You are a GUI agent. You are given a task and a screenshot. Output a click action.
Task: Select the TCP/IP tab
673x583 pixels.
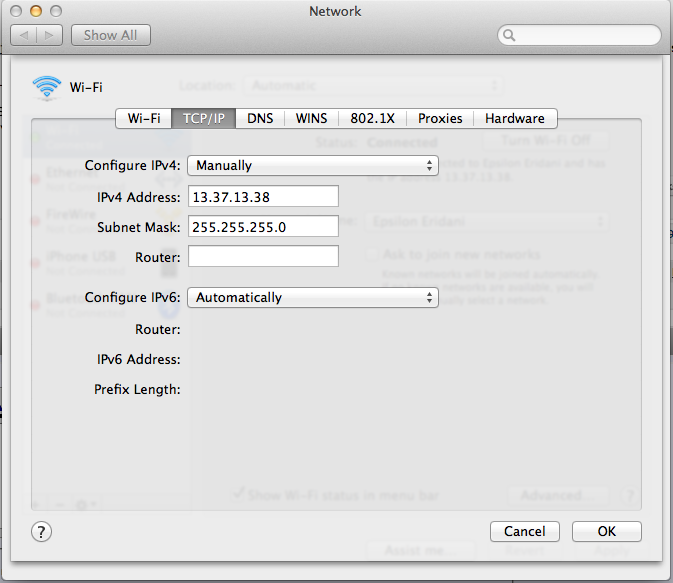[x=204, y=118]
